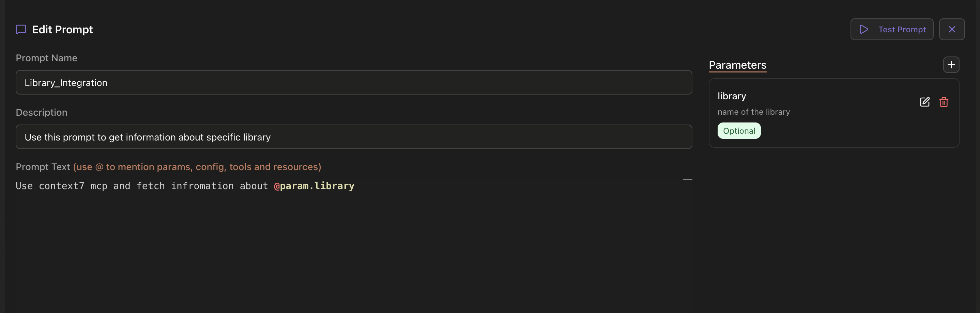Focus the Description input field

coord(353,137)
